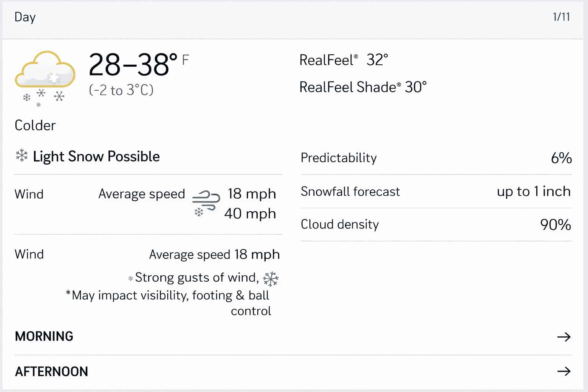Viewport: 588px width, 392px height.
Task: Expand the AFTERNOON forecast arrow
Action: (563, 371)
